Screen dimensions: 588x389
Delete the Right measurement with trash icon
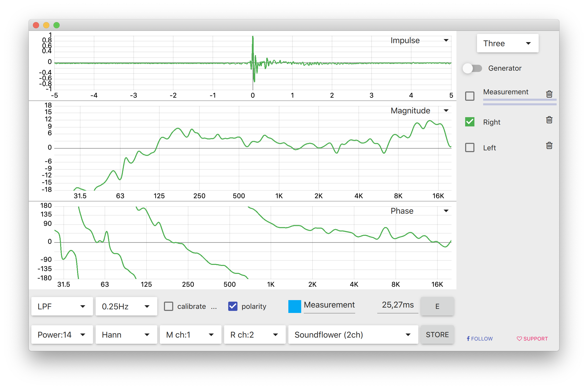(x=549, y=120)
